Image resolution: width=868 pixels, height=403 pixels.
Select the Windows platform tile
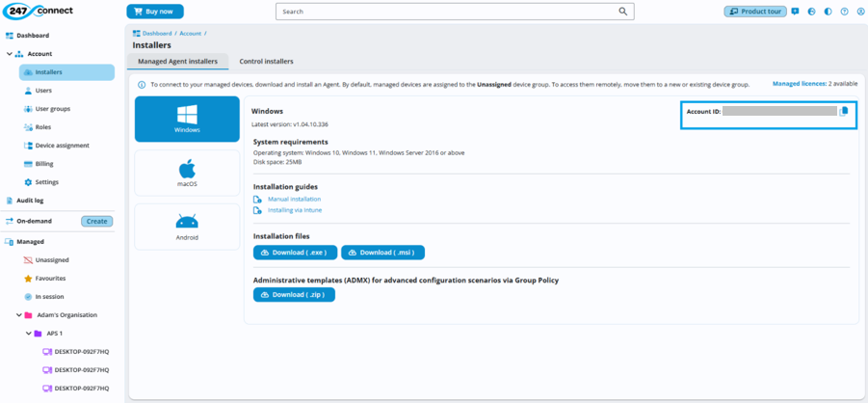[187, 120]
